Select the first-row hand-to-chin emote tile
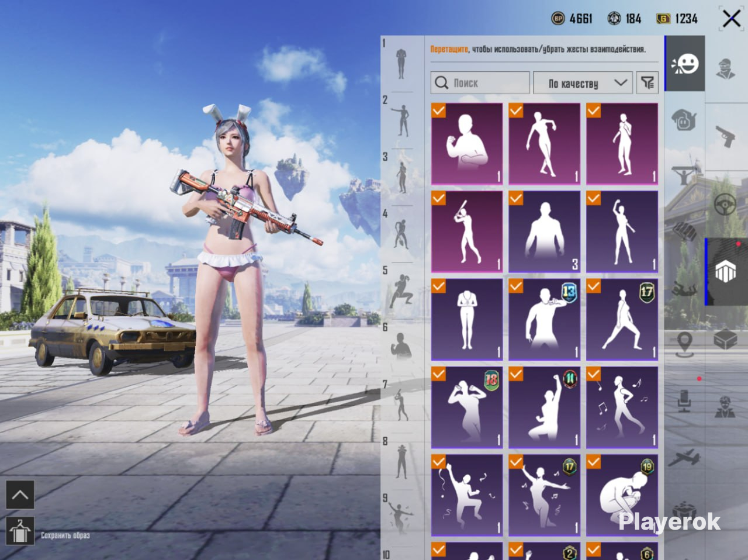This screenshot has height=560, width=748. (622, 144)
